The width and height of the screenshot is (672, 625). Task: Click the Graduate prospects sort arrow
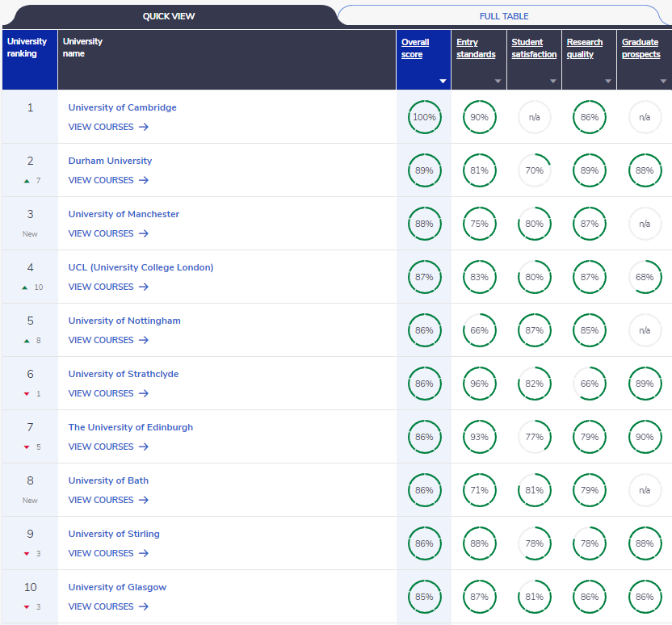(663, 81)
